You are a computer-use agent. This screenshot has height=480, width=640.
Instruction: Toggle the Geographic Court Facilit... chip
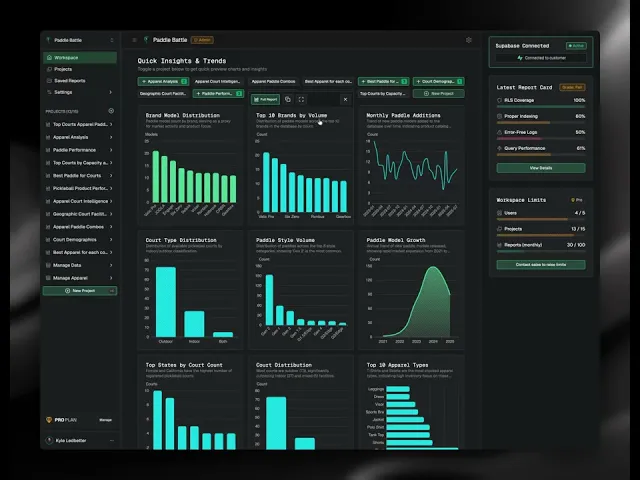163,93
